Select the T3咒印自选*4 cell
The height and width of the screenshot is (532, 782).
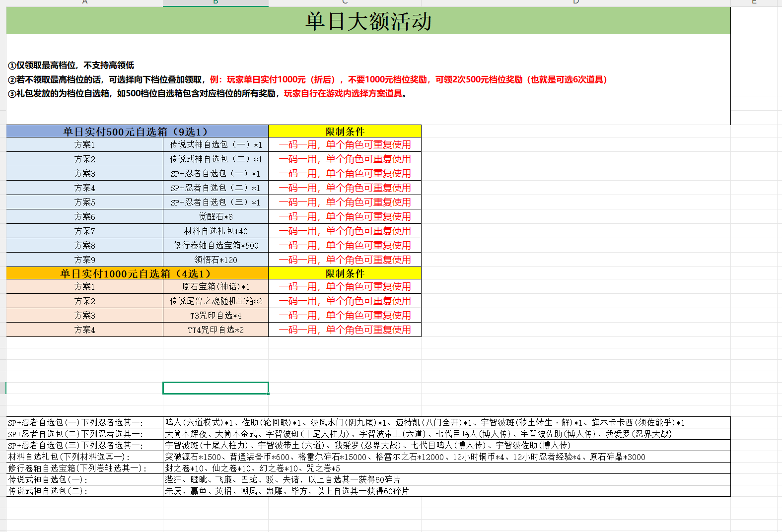pos(215,316)
